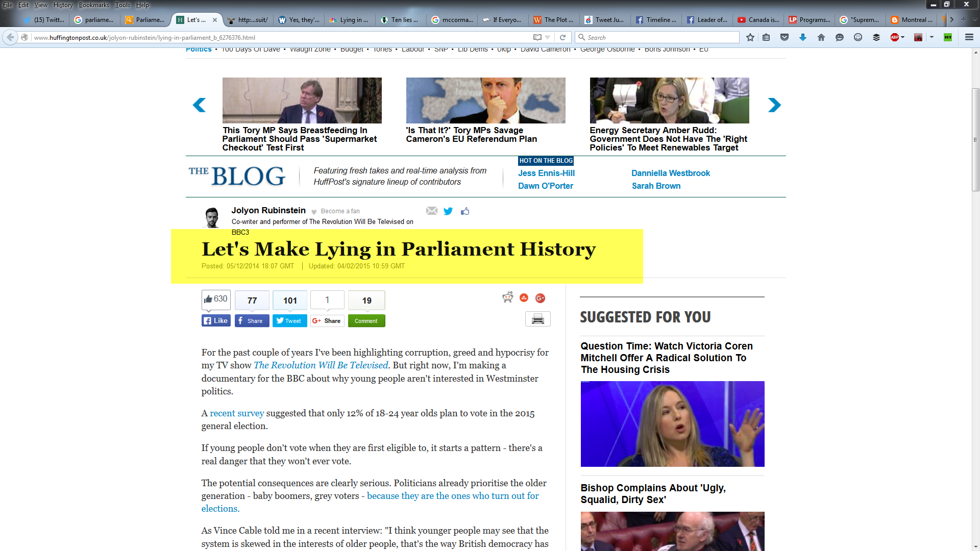Viewport: 980px width, 551px height.
Task: Expand the address bar history dropdown
Action: pyautogui.click(x=548, y=37)
